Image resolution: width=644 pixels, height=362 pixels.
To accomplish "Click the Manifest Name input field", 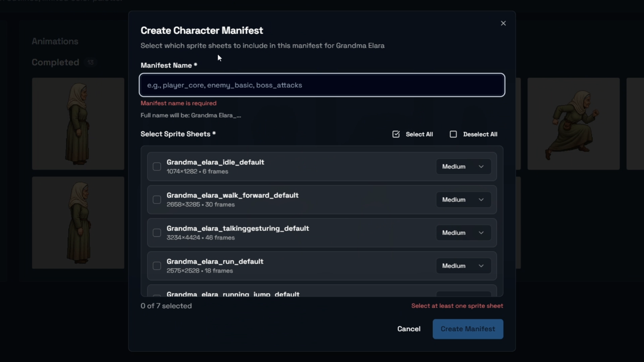I will point(322,85).
